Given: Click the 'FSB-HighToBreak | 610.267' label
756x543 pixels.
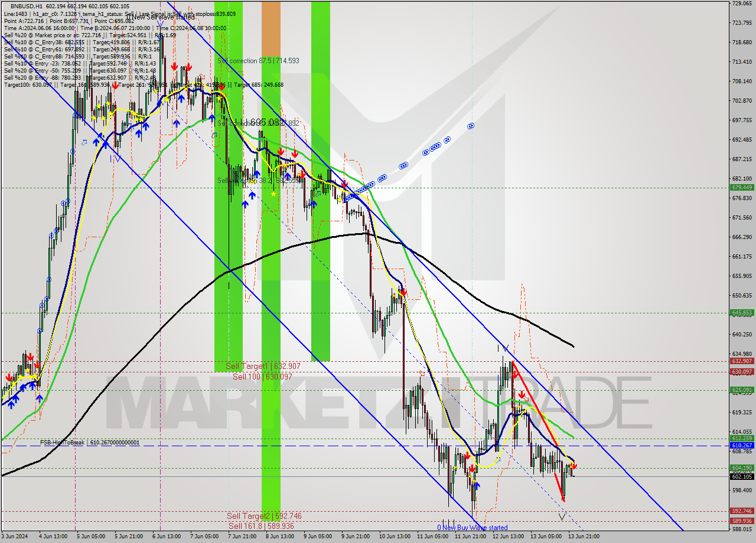Looking at the screenshot, I should pos(90,442).
